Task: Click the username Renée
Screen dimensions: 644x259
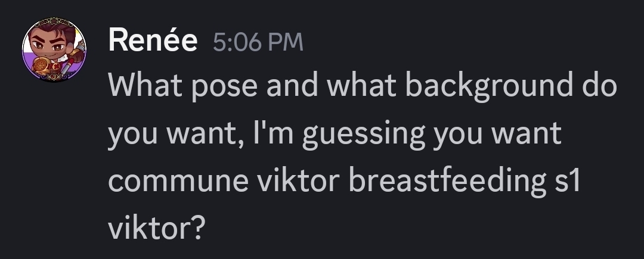Action: pos(153,42)
